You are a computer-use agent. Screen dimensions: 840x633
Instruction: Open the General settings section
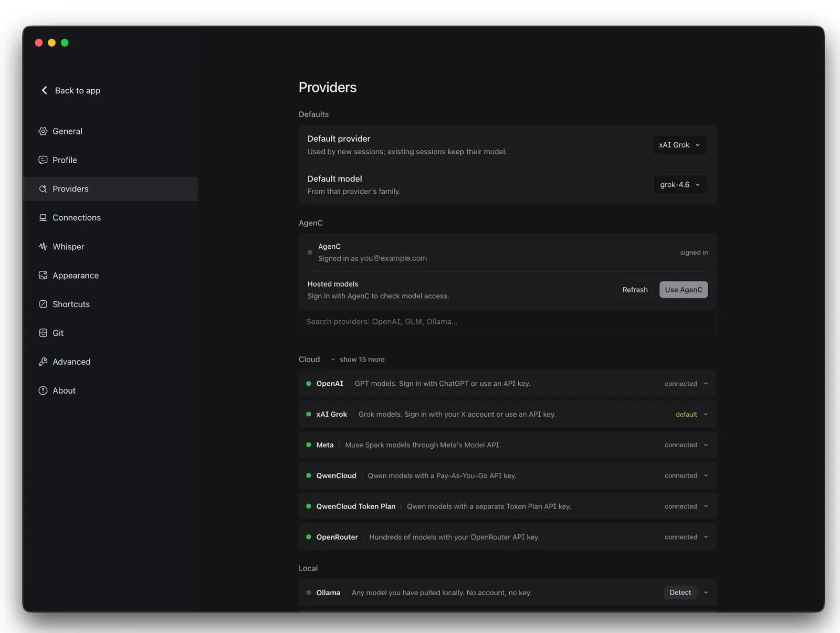coord(110,131)
